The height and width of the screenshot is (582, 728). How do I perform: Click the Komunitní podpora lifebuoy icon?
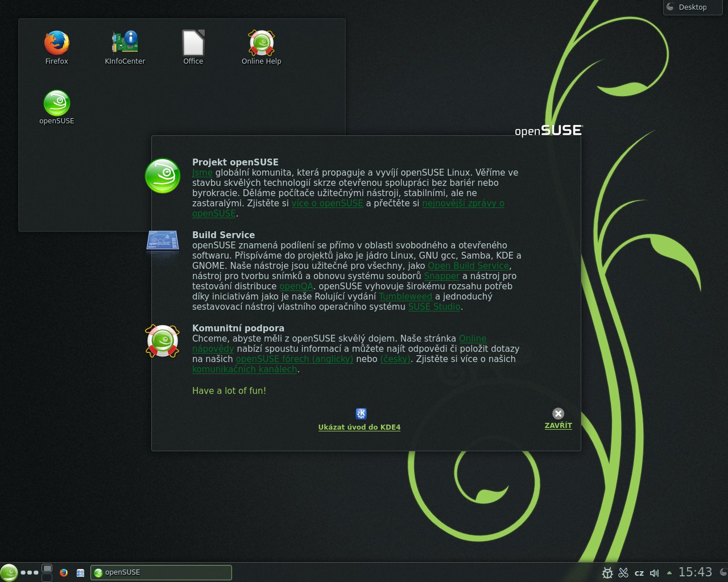click(x=163, y=341)
